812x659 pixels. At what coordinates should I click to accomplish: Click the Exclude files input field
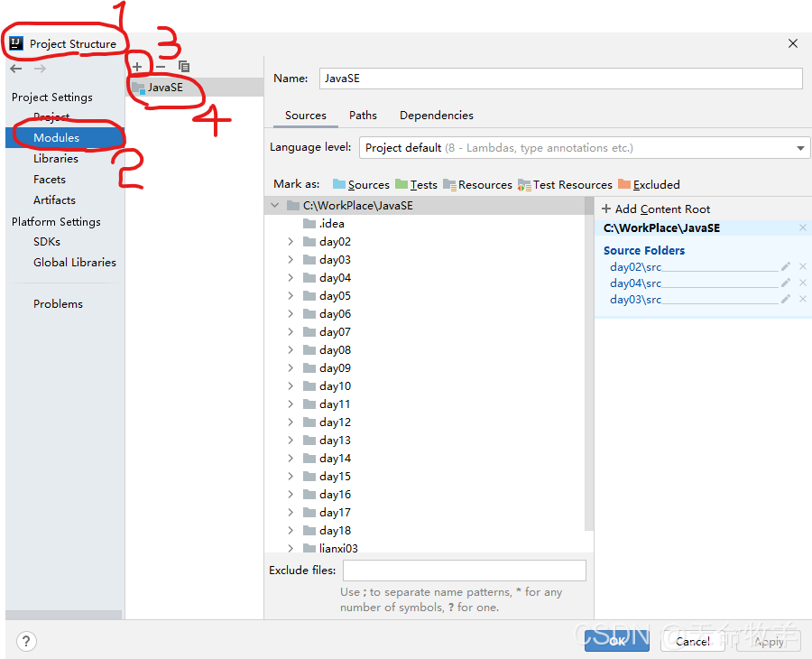coord(465,571)
